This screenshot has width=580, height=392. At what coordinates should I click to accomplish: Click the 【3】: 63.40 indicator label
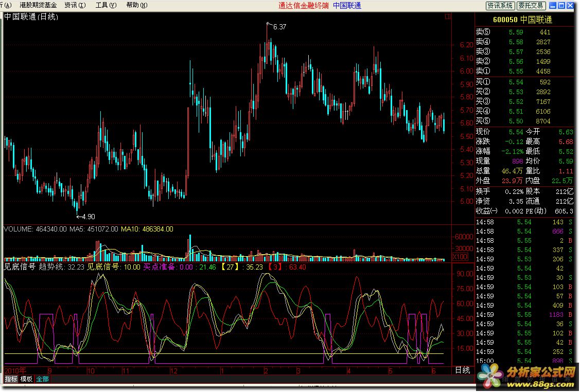tap(286, 267)
